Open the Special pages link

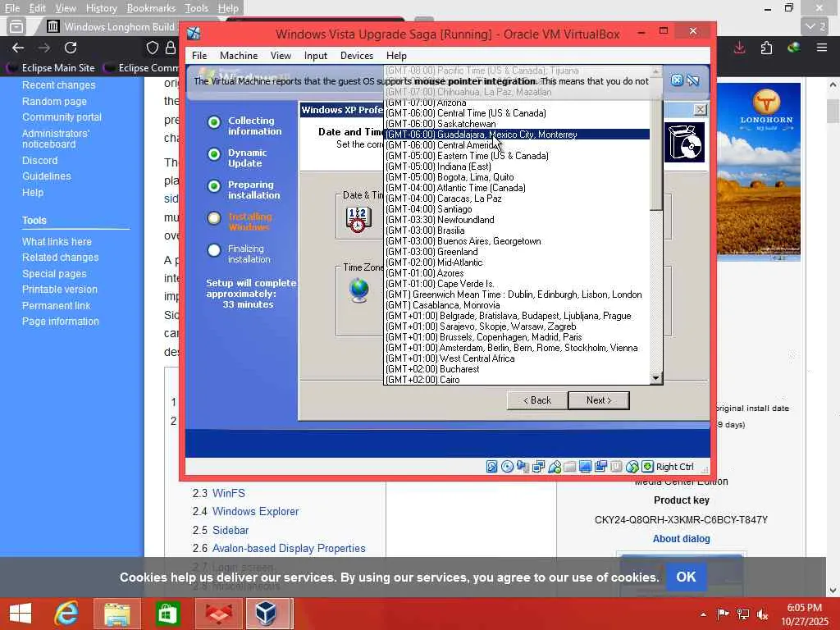(54, 273)
